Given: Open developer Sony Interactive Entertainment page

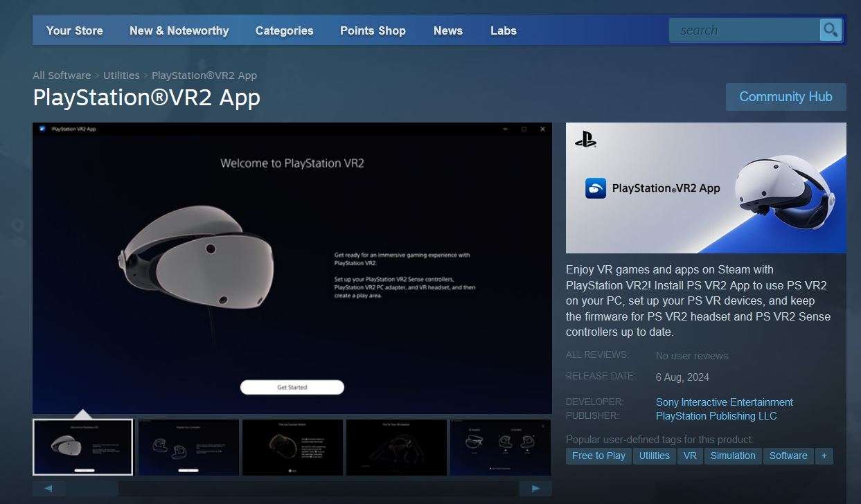Looking at the screenshot, I should click(725, 402).
